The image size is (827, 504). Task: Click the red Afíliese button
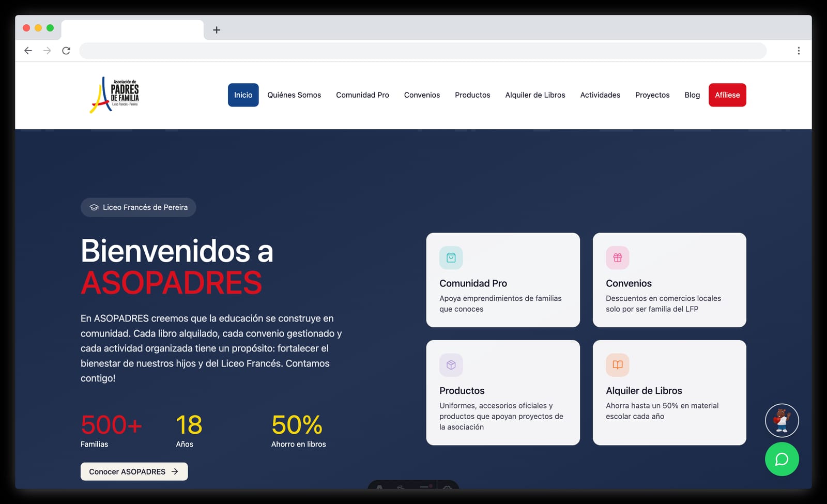727,95
